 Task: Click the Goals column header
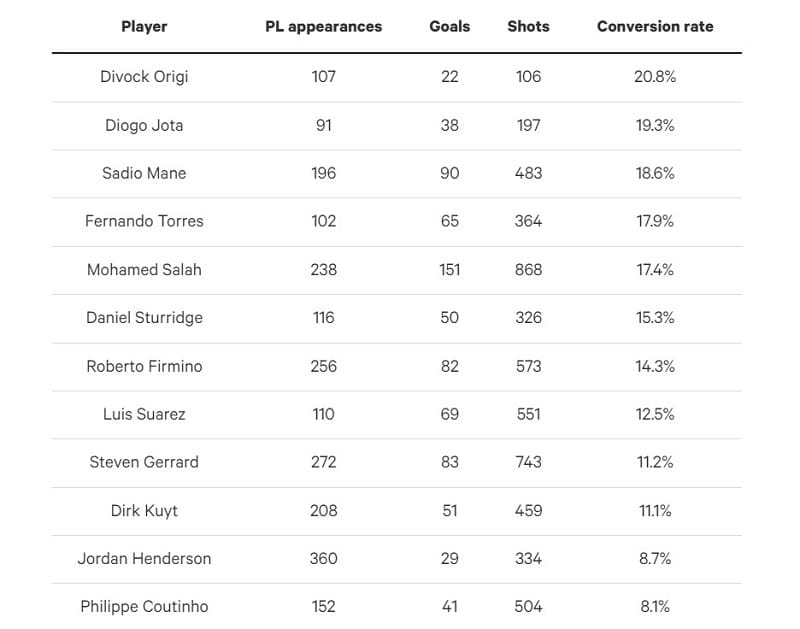(x=449, y=26)
